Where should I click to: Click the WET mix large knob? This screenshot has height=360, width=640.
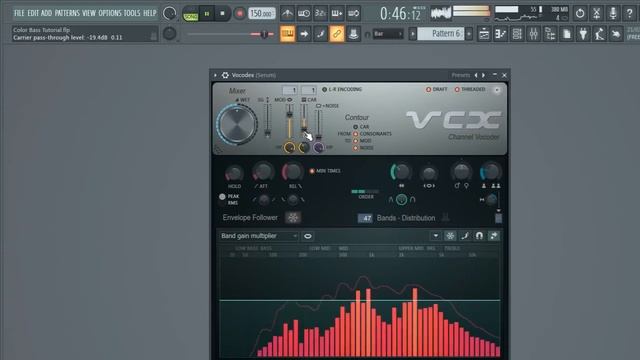pyautogui.click(x=237, y=124)
